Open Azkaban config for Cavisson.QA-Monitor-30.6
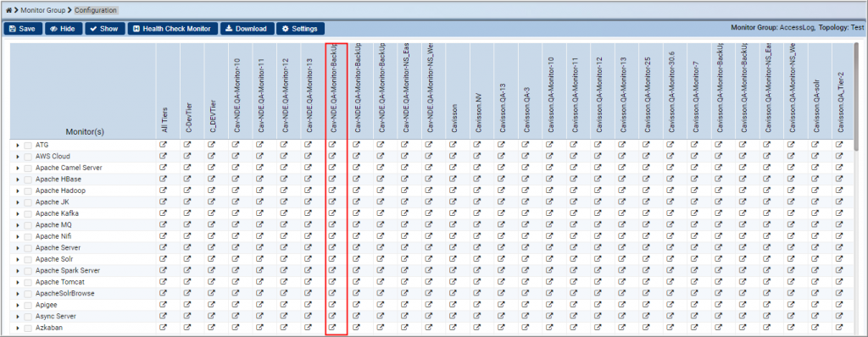The image size is (868, 337). coord(670,328)
